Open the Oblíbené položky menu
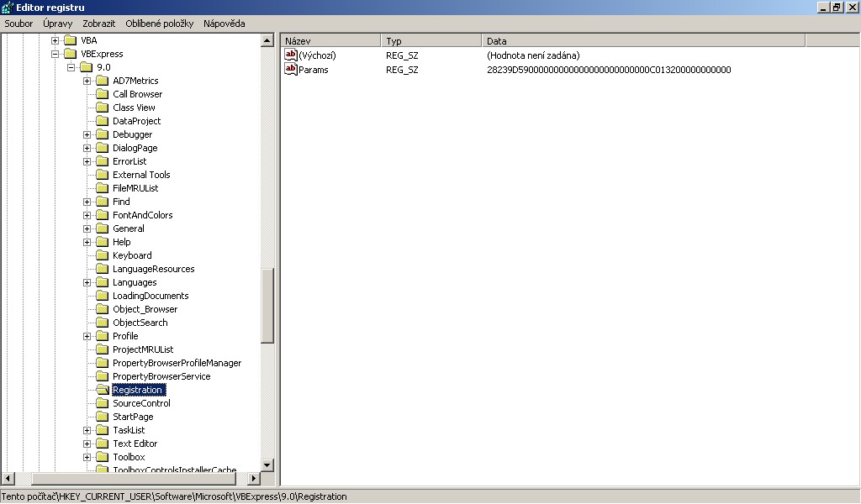Screen dimensions: 861x504 click(x=159, y=24)
